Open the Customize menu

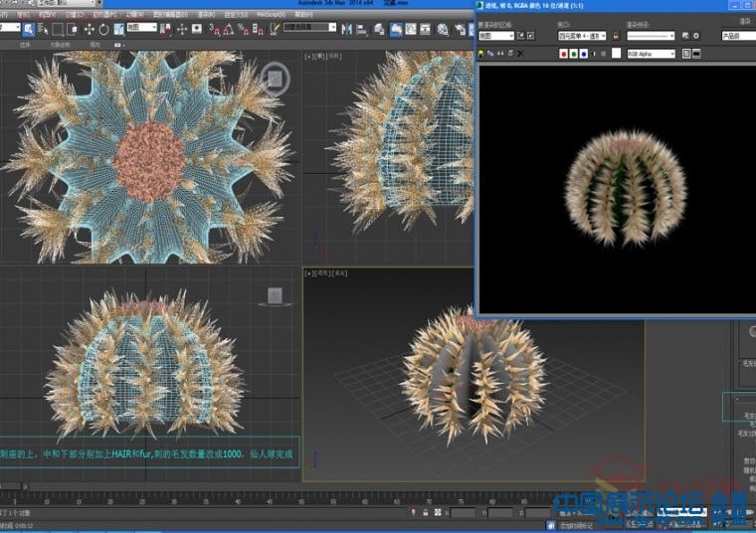pos(237,15)
